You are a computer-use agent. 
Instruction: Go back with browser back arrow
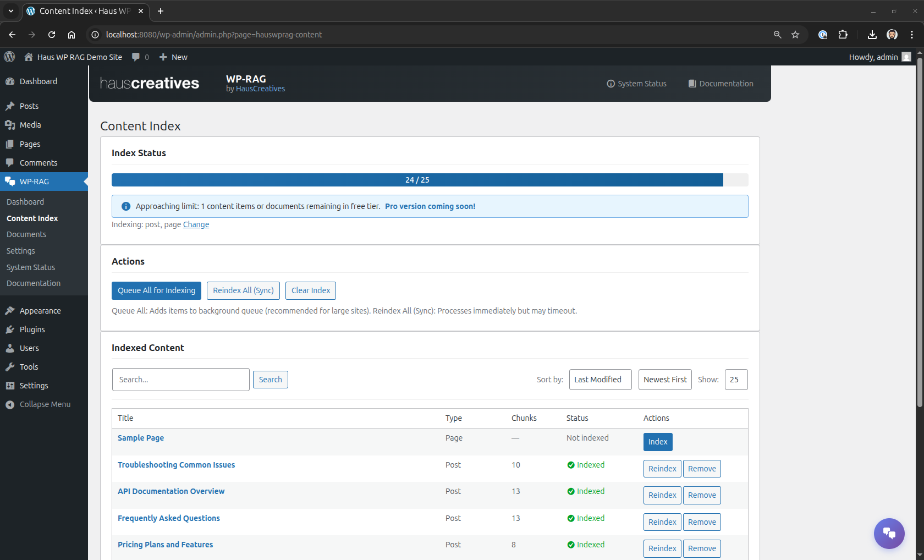click(x=12, y=35)
